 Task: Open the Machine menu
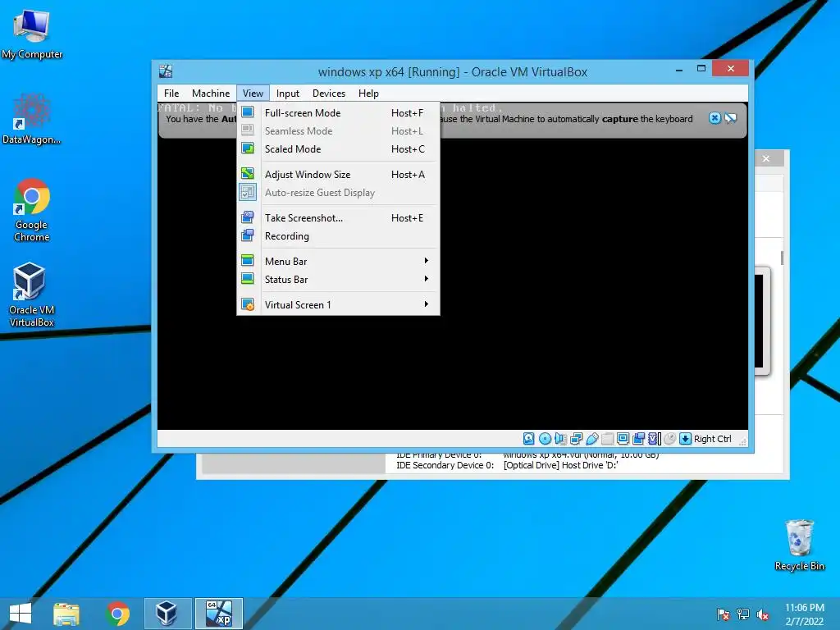[211, 94]
